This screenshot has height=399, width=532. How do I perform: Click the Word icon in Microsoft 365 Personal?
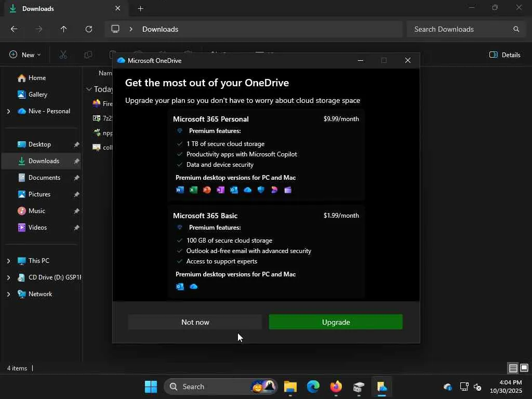click(x=180, y=190)
